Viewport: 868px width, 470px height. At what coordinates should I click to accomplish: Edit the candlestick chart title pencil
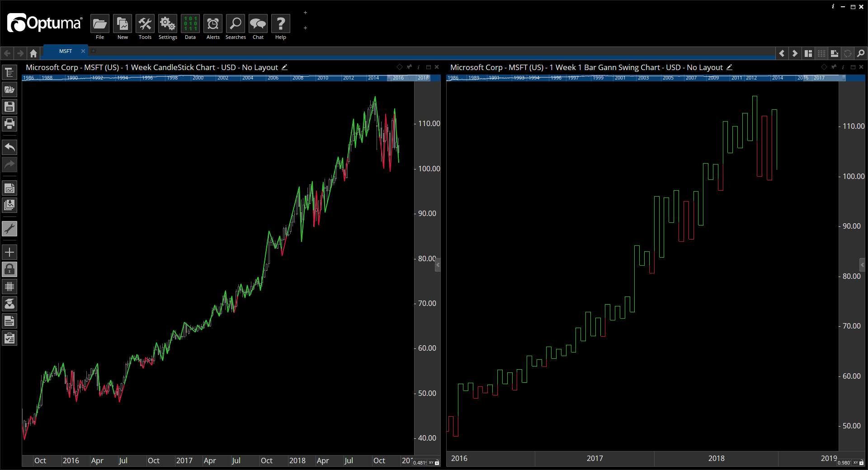tap(284, 67)
